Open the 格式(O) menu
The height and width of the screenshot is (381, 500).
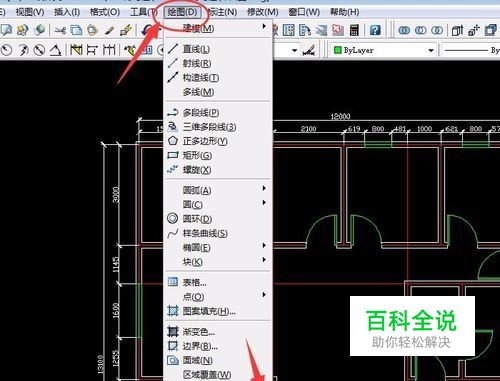pos(105,12)
